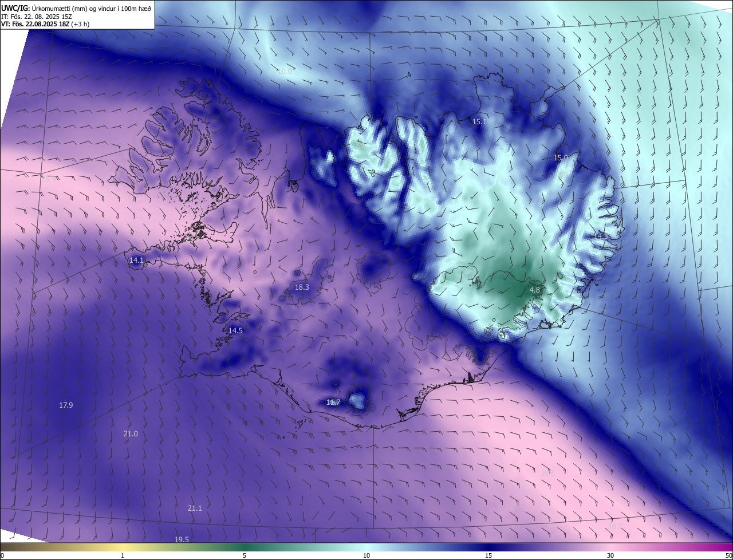The height and width of the screenshot is (560, 733).
Task: Click the 4.8 minimum value label
Action: 535,290
